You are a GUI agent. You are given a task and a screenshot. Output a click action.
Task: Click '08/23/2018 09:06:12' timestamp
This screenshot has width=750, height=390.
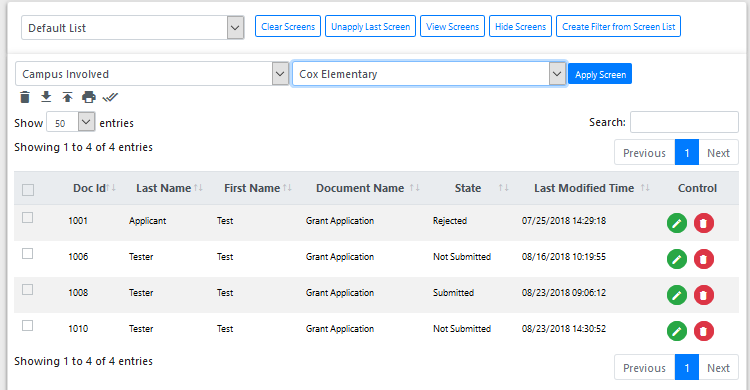click(564, 292)
